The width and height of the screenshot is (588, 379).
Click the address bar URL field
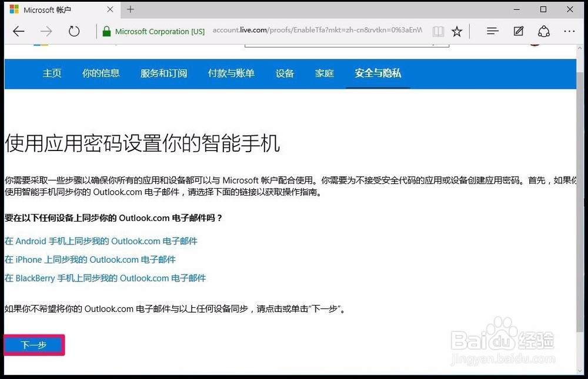click(318, 30)
